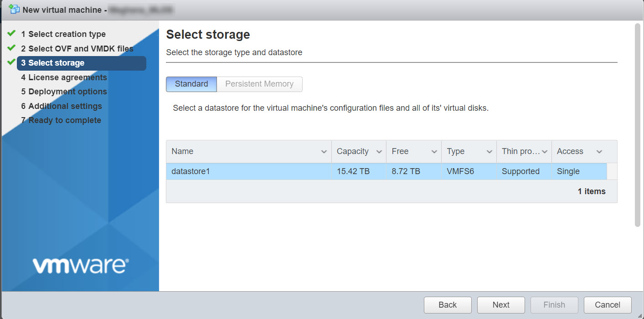Image resolution: width=644 pixels, height=319 pixels.
Task: Open step 3 Select storage
Action: coord(82,63)
